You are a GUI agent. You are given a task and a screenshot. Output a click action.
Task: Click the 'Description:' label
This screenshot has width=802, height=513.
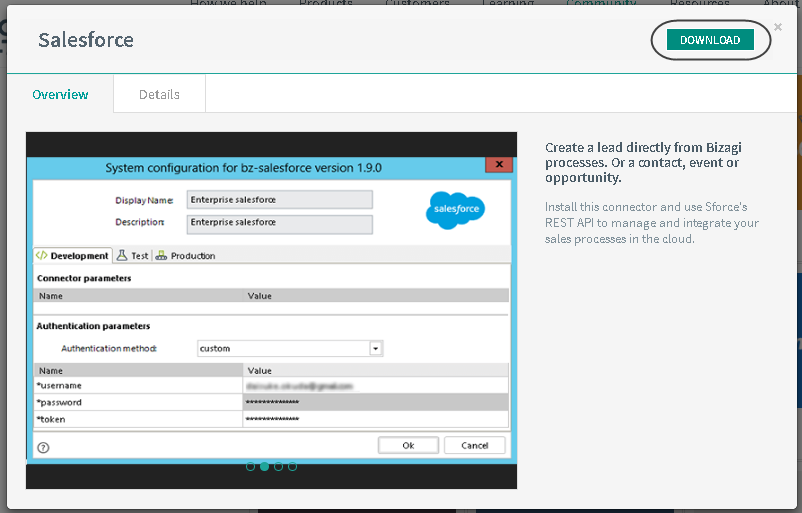click(140, 222)
